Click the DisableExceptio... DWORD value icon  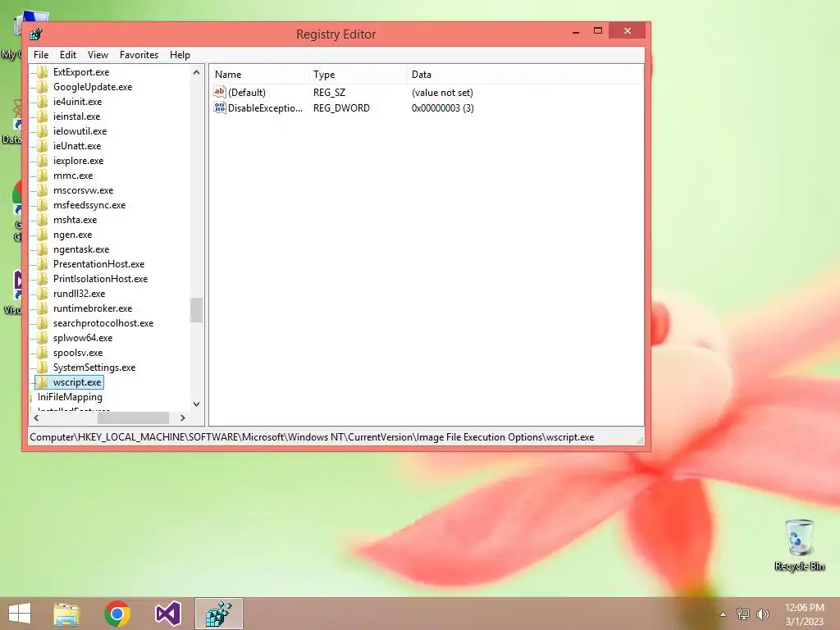pos(220,107)
